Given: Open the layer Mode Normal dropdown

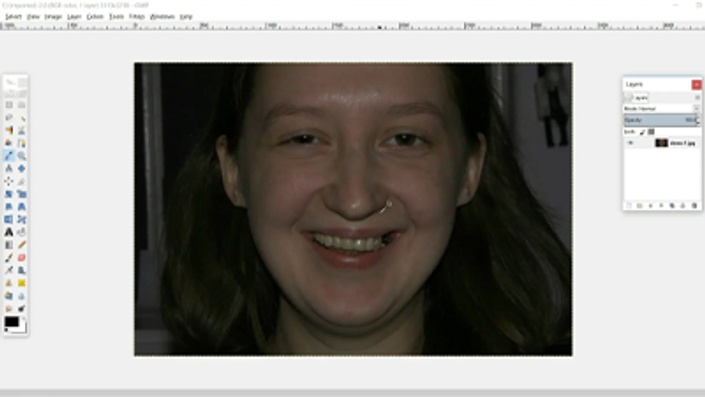Looking at the screenshot, I should [x=661, y=109].
